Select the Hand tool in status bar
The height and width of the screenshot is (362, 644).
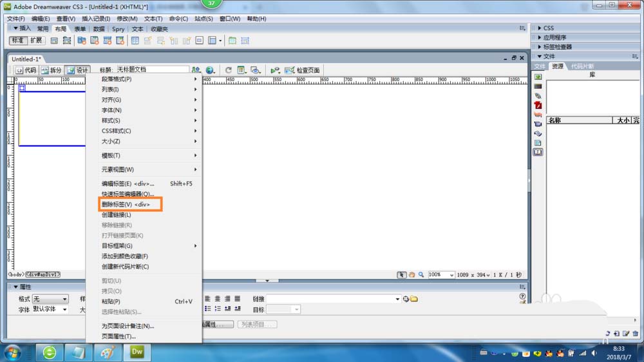coord(412,274)
